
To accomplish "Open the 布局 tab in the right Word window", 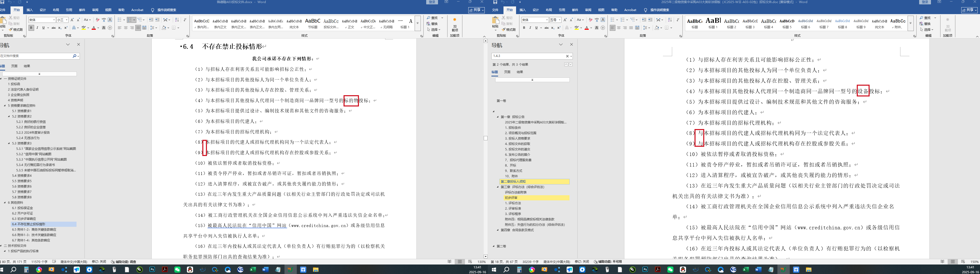I will (x=549, y=10).
